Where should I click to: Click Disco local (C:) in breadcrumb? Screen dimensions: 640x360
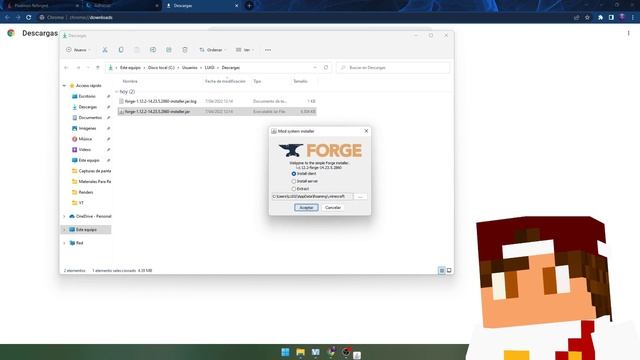point(161,68)
